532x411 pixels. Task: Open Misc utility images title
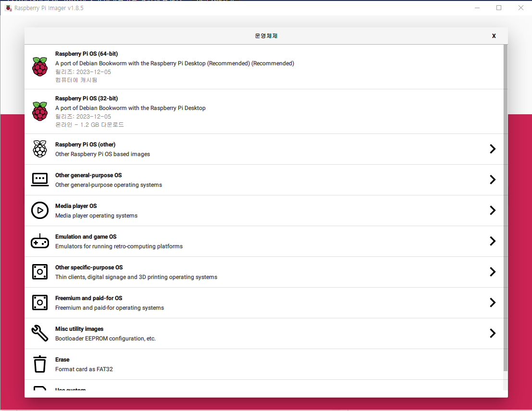pos(79,329)
